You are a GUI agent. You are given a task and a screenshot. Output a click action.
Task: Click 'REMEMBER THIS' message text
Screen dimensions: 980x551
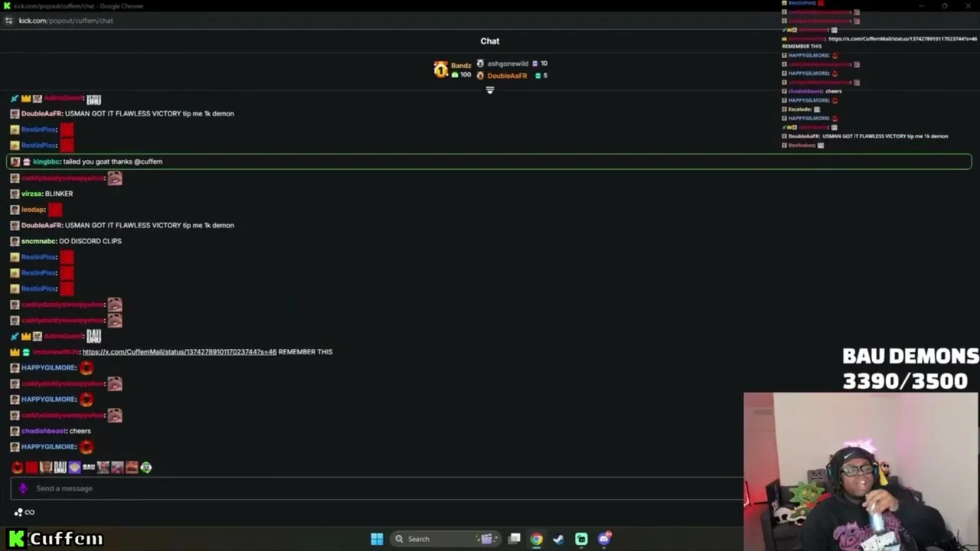point(305,352)
